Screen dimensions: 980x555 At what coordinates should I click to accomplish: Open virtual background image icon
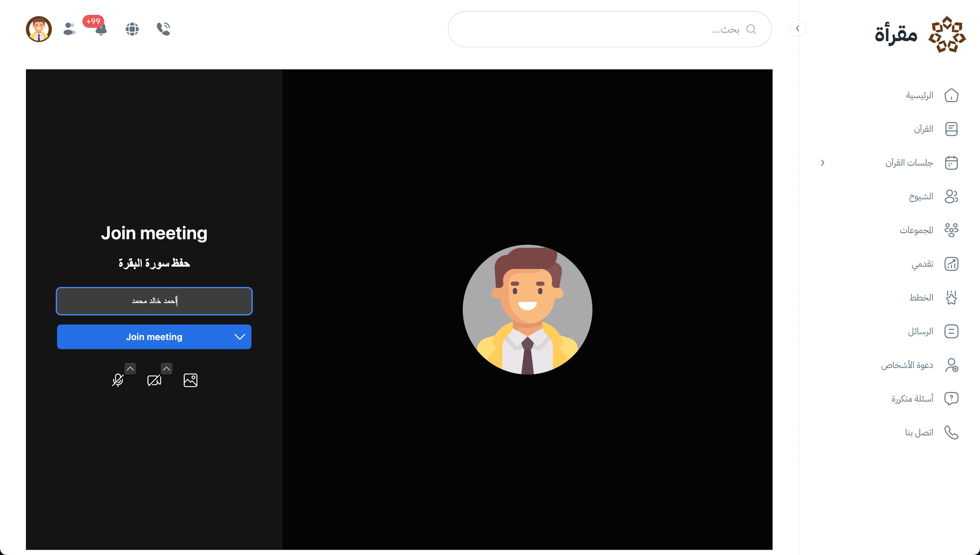(x=190, y=380)
